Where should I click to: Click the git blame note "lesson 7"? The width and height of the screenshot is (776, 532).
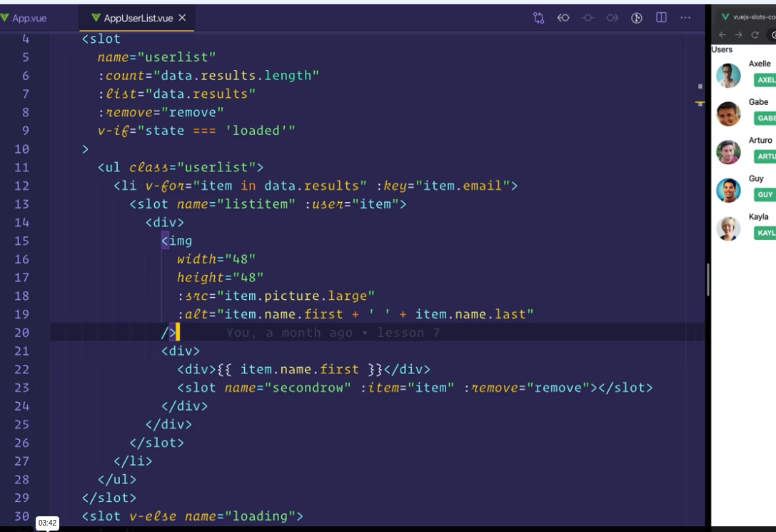pos(408,333)
